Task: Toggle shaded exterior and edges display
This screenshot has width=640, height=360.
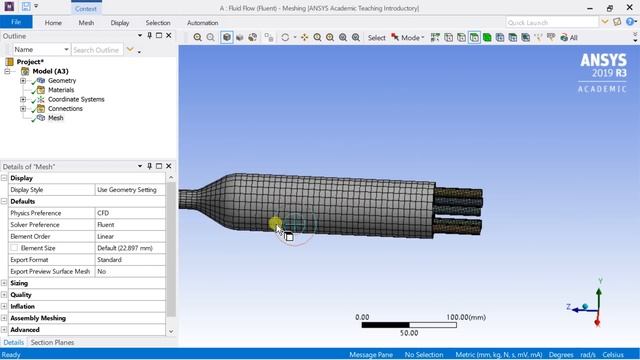Action: tap(227, 38)
